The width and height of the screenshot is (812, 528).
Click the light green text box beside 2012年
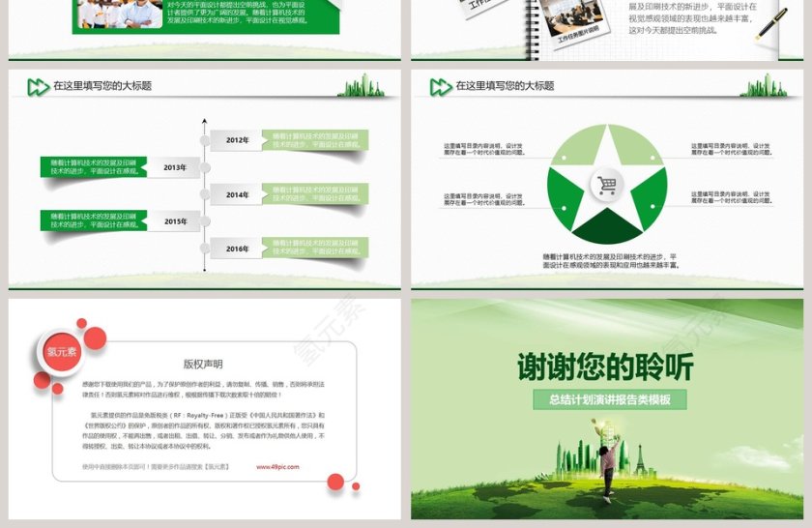click(315, 140)
